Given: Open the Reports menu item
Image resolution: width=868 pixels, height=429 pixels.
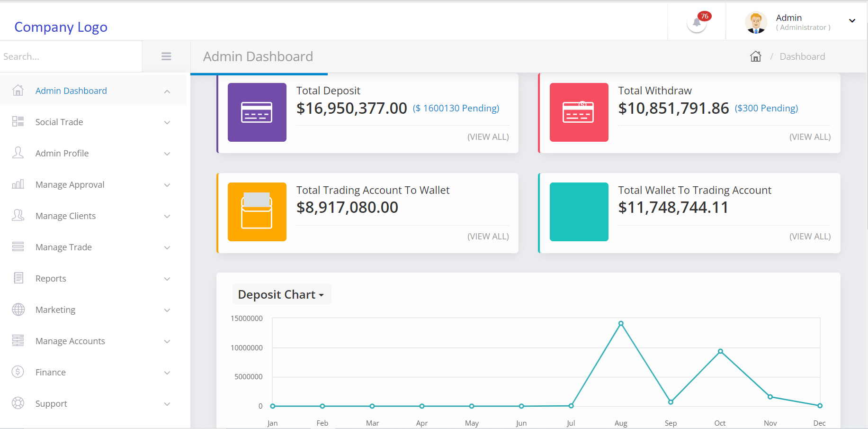Looking at the screenshot, I should [x=51, y=279].
